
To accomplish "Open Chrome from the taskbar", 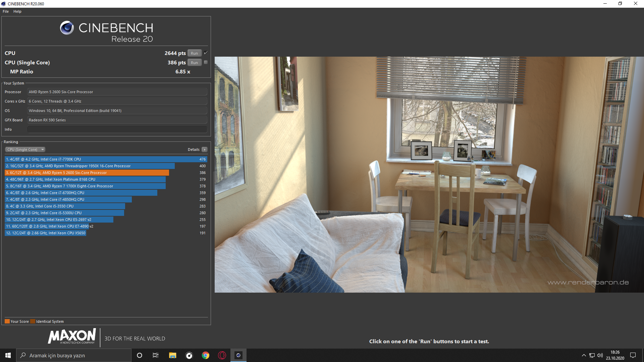I will tap(206, 355).
